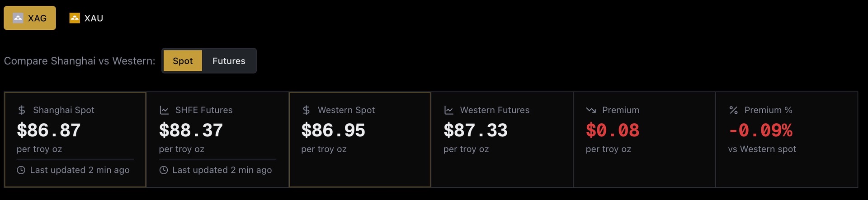Image resolution: width=868 pixels, height=200 pixels.
Task: Click the gold bars icon beside XAU
Action: click(x=75, y=18)
